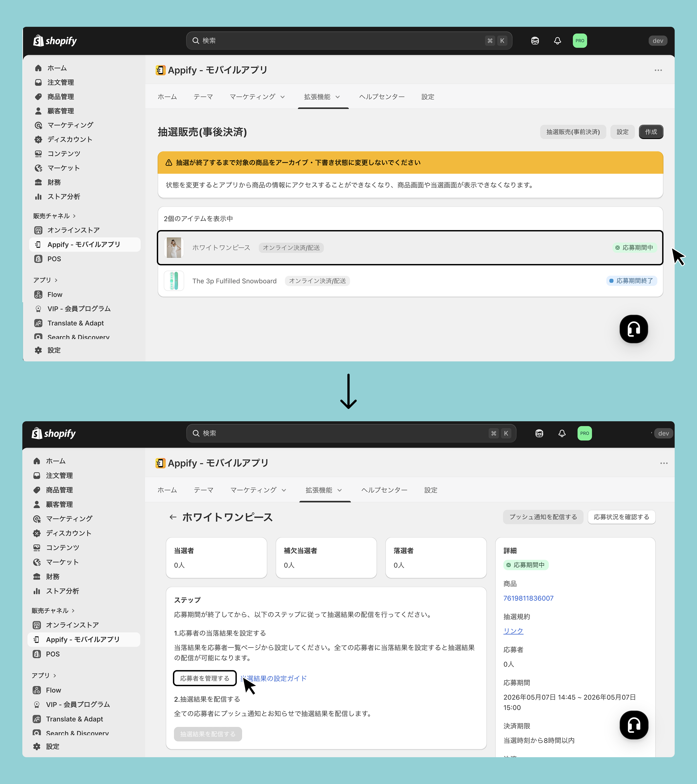The height and width of the screenshot is (784, 697).
Task: Switch to the テーマ tab in bottom panel
Action: pyautogui.click(x=203, y=490)
